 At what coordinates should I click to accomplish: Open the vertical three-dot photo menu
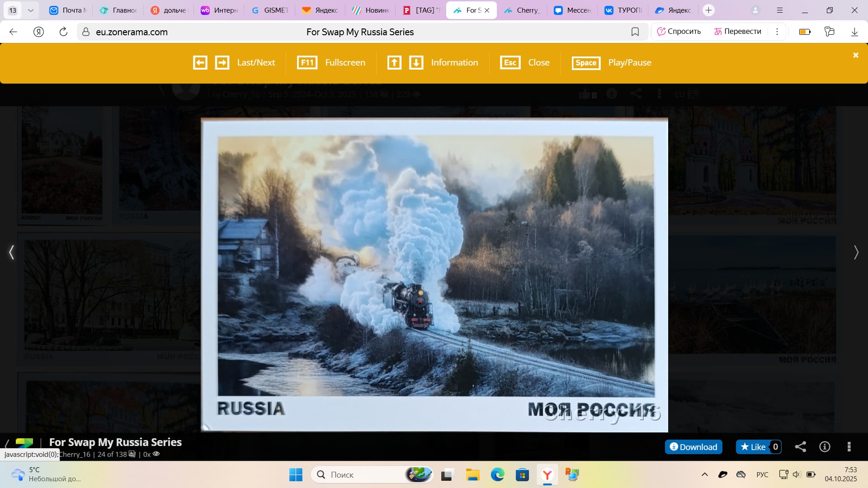tap(849, 447)
